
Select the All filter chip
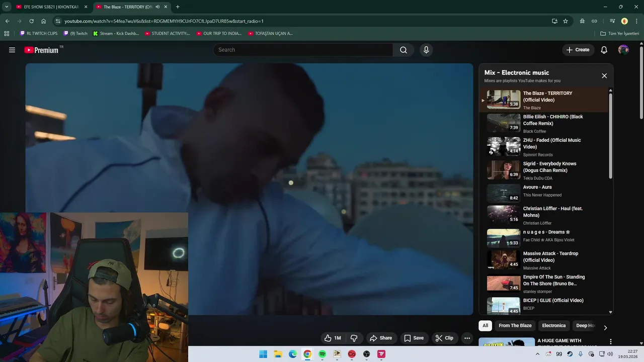(x=485, y=326)
